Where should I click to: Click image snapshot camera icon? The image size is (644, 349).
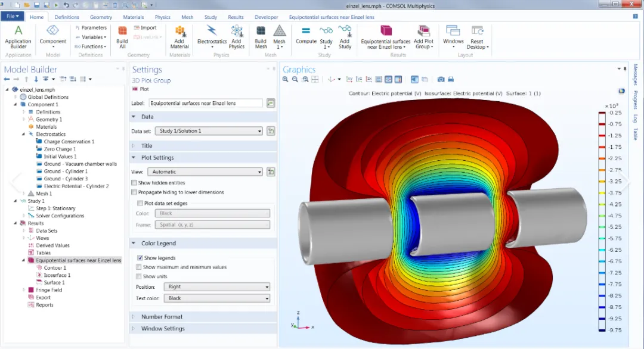point(441,80)
